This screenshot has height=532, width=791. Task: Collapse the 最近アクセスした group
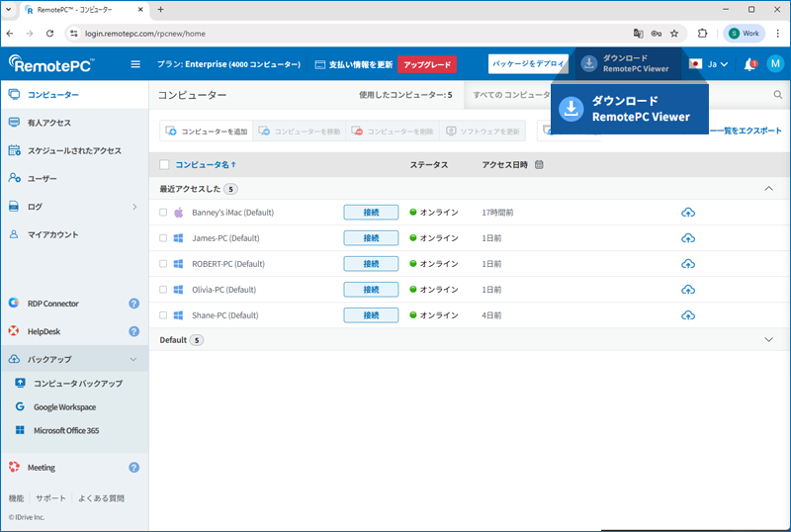pos(768,189)
